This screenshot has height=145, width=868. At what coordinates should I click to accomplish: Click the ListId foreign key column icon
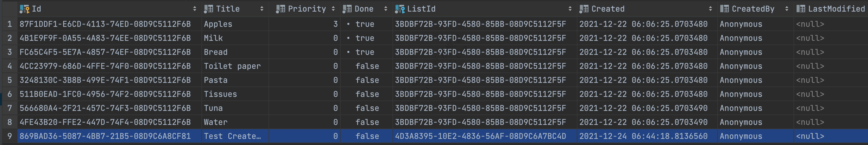tap(400, 9)
